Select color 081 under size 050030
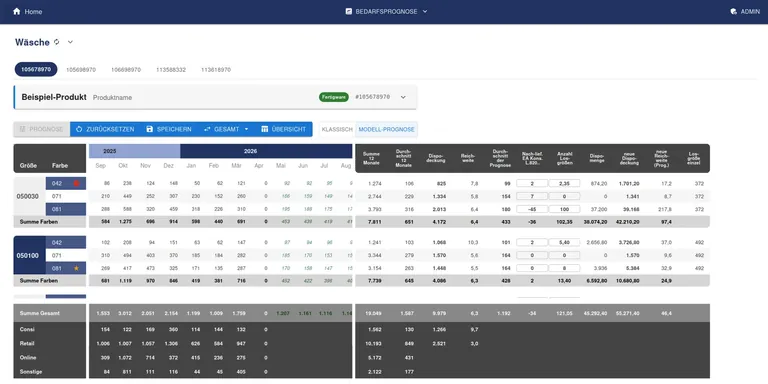 [66, 209]
